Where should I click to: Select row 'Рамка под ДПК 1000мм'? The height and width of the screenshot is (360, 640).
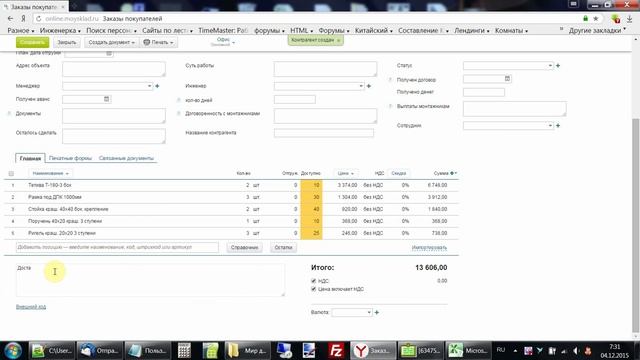pos(231,197)
